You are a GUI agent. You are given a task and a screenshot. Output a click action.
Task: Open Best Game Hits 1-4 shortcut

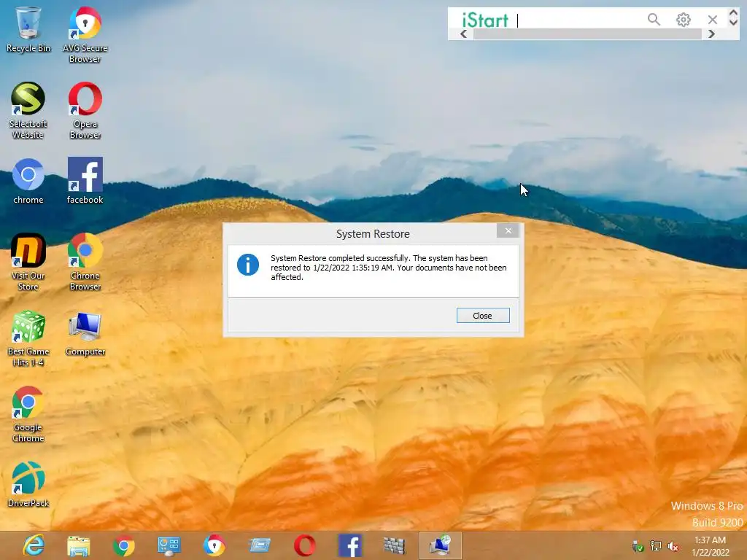point(28,338)
